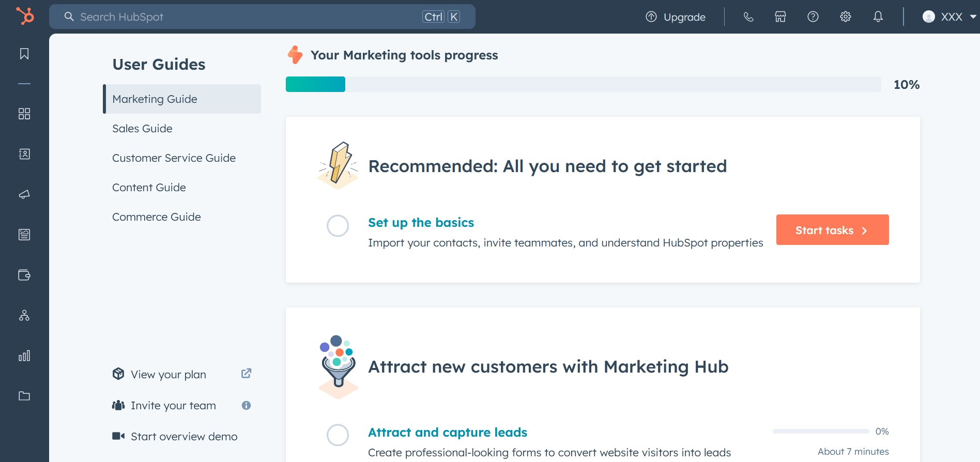Select the Sales Guide tab
Image resolution: width=980 pixels, height=462 pixels.
[182, 128]
